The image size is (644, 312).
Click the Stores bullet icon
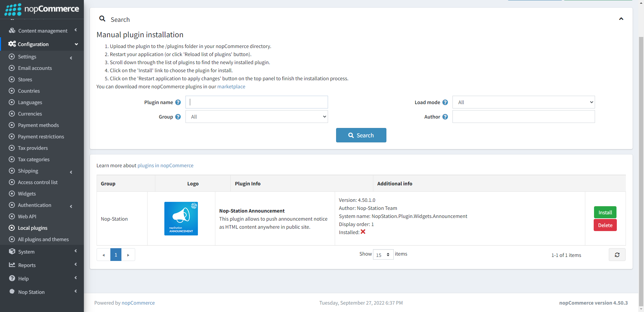[12, 79]
